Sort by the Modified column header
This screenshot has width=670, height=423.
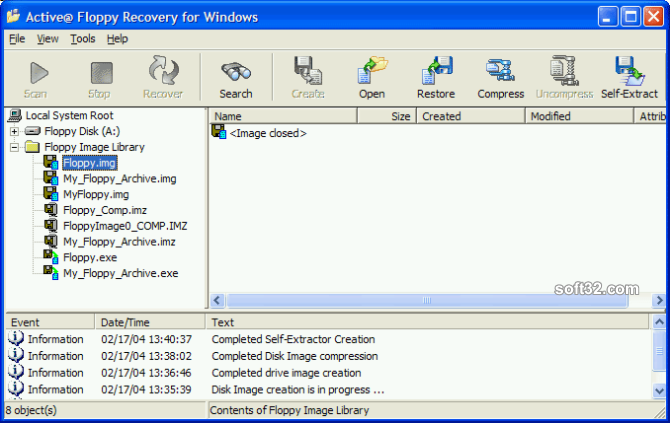579,116
